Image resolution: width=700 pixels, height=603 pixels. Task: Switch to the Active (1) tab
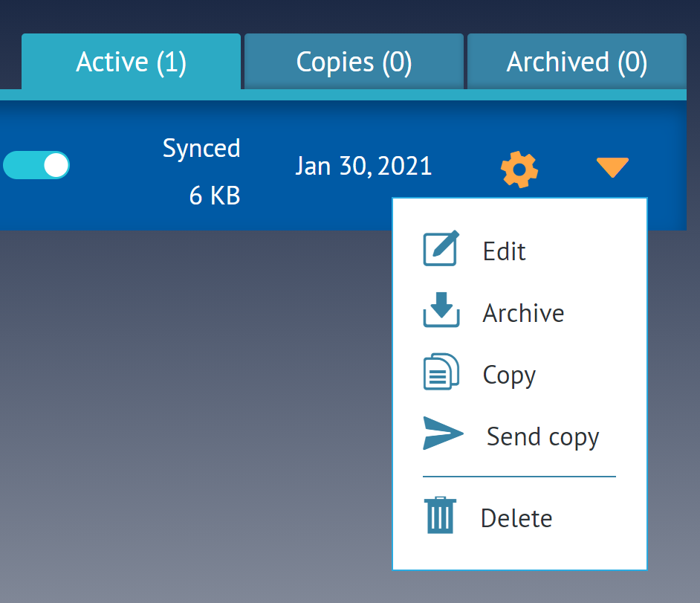(x=132, y=62)
